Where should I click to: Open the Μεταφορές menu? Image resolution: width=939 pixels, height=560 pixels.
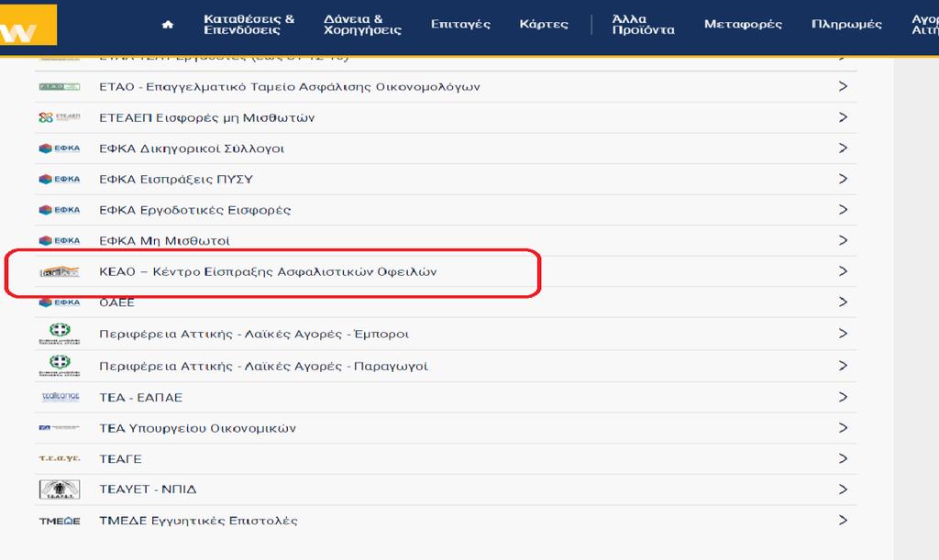[743, 25]
